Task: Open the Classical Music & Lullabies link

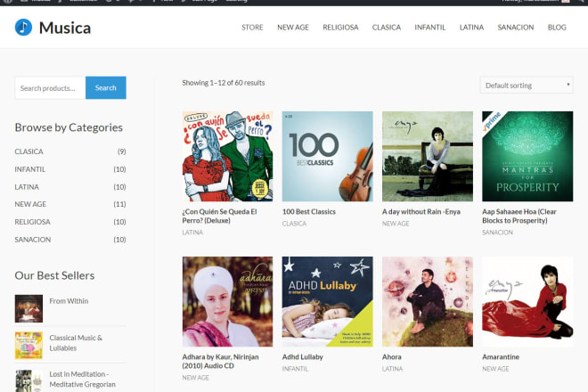Action: coord(76,343)
